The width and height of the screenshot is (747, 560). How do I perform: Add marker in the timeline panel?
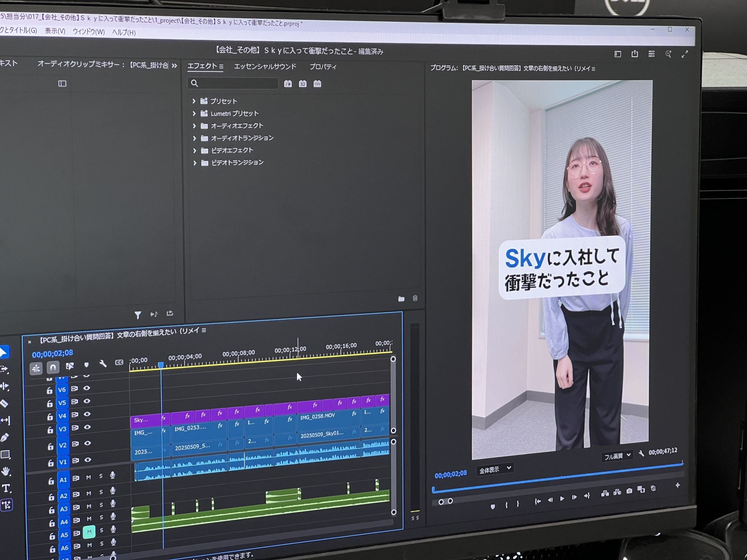(87, 365)
